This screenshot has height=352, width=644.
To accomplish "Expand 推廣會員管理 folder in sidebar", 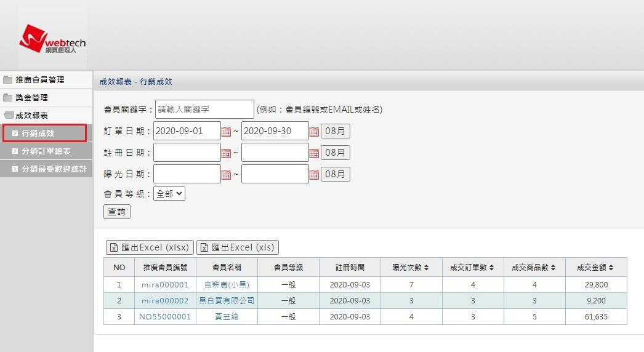I will coord(40,80).
